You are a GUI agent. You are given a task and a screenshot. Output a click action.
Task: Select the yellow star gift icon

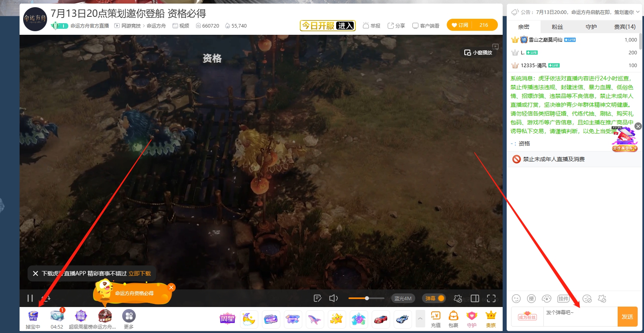coord(337,319)
